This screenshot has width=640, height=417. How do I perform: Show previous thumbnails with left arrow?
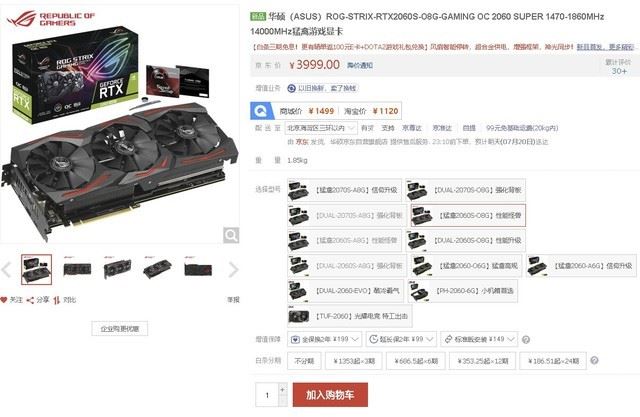click(6, 270)
